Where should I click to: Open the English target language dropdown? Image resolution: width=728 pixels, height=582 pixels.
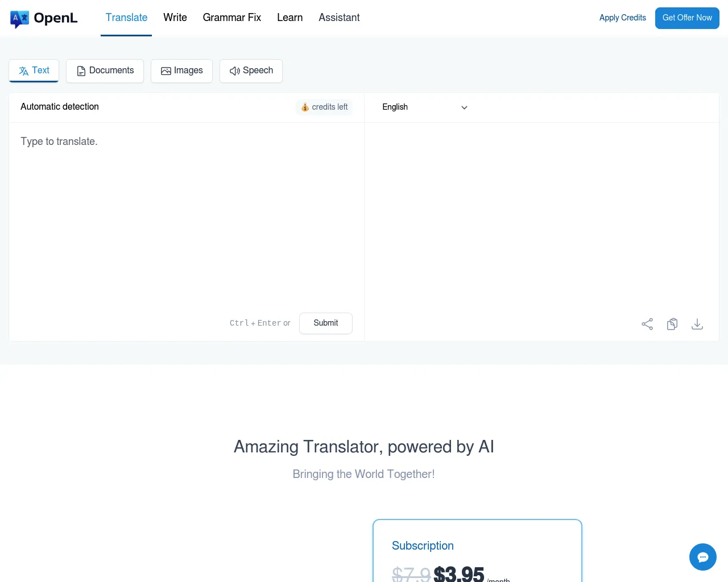point(424,107)
